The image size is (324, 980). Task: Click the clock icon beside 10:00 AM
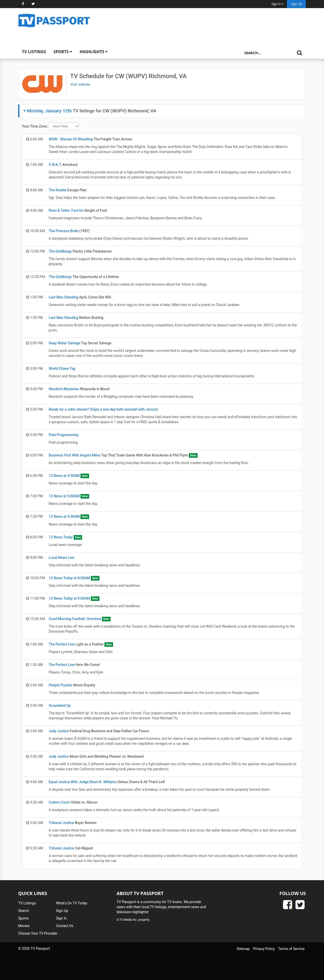28,231
